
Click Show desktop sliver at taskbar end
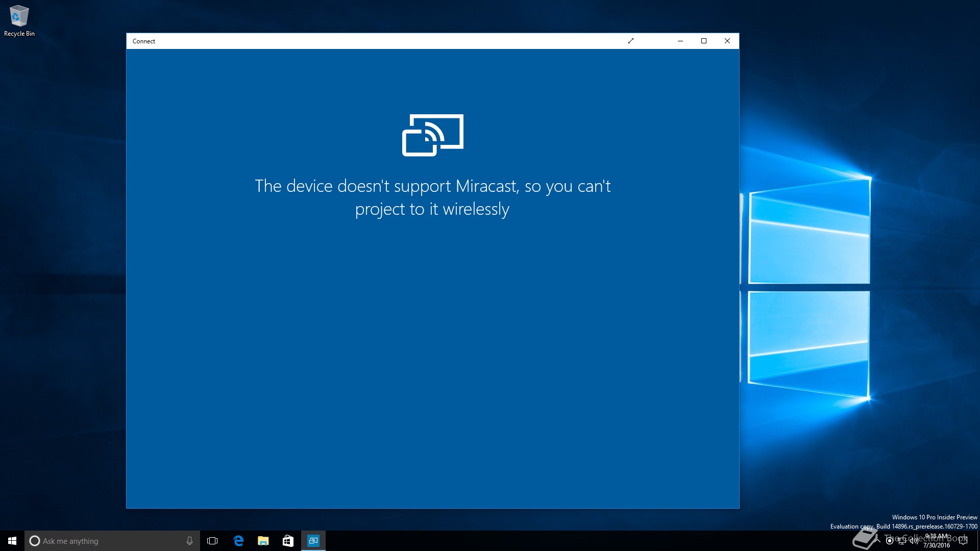click(x=978, y=541)
